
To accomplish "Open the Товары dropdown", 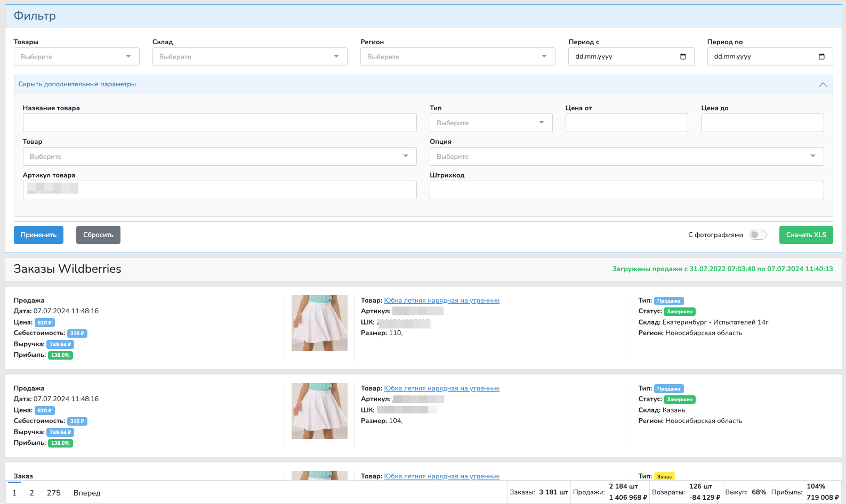I will pos(76,57).
